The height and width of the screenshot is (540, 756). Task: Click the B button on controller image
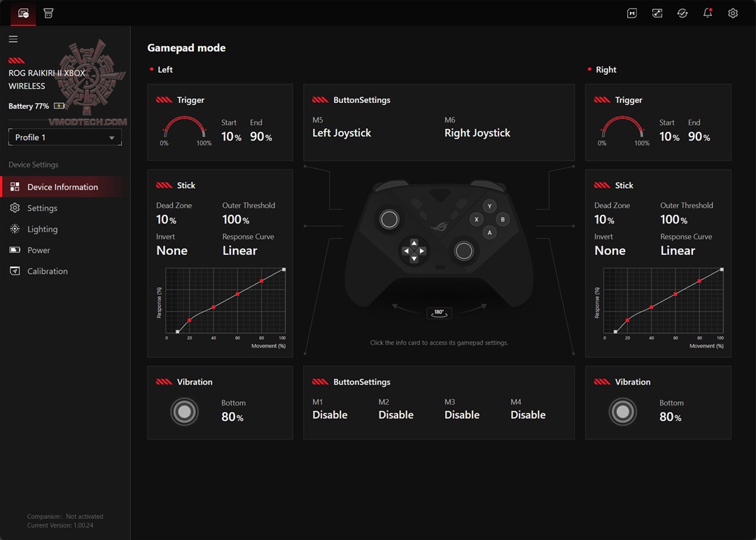tap(503, 219)
